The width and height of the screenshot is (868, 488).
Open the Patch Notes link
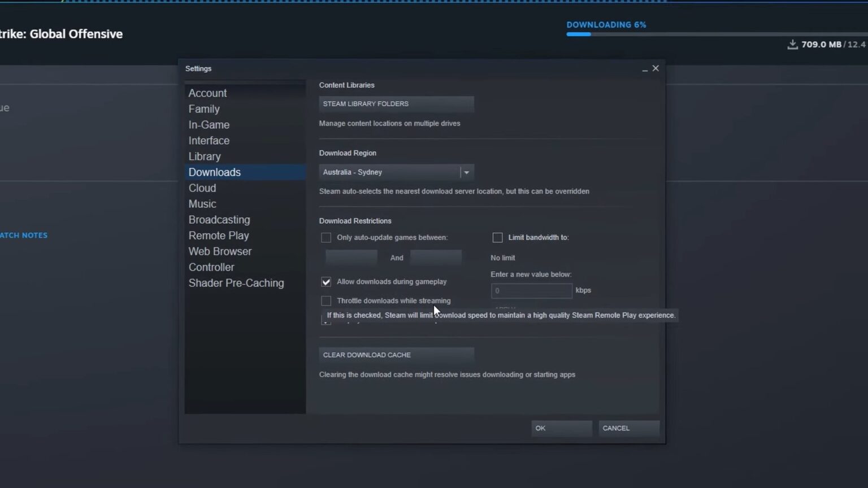pyautogui.click(x=24, y=235)
